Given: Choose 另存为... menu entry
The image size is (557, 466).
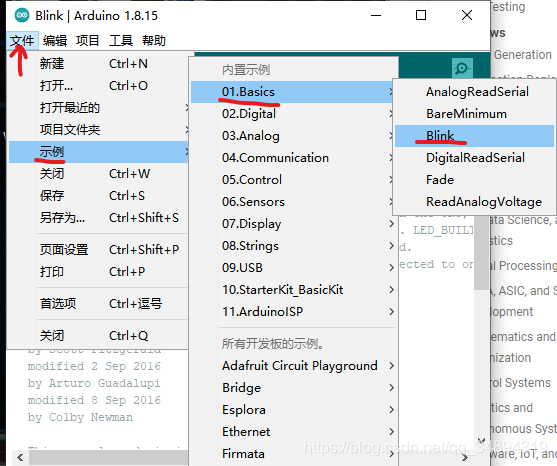Looking at the screenshot, I should pyautogui.click(x=98, y=218).
